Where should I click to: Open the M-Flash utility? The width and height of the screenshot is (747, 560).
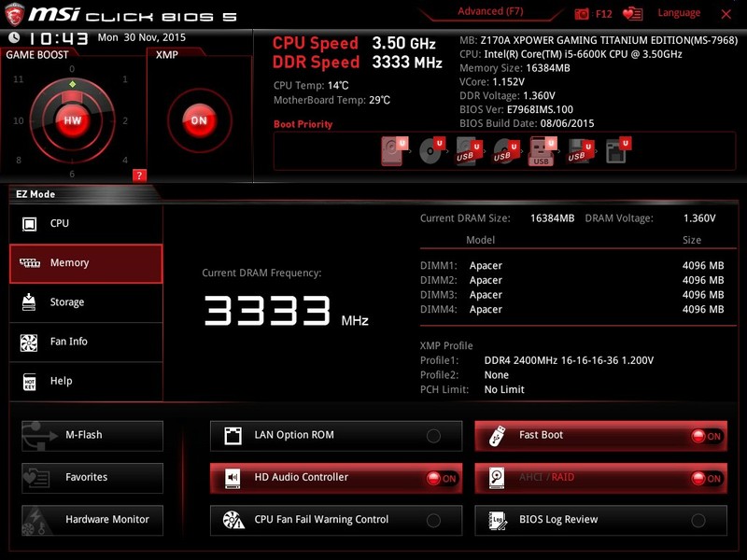(x=92, y=434)
